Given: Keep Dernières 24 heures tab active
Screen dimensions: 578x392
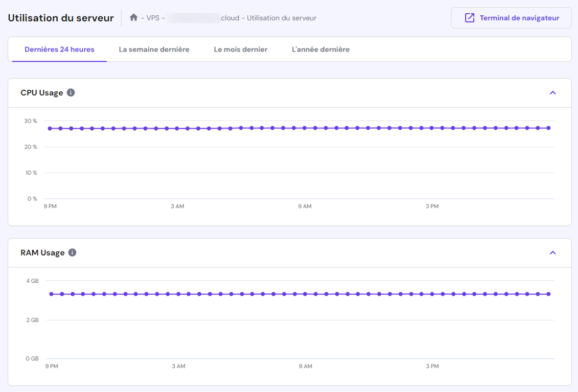Looking at the screenshot, I should pyautogui.click(x=59, y=50).
